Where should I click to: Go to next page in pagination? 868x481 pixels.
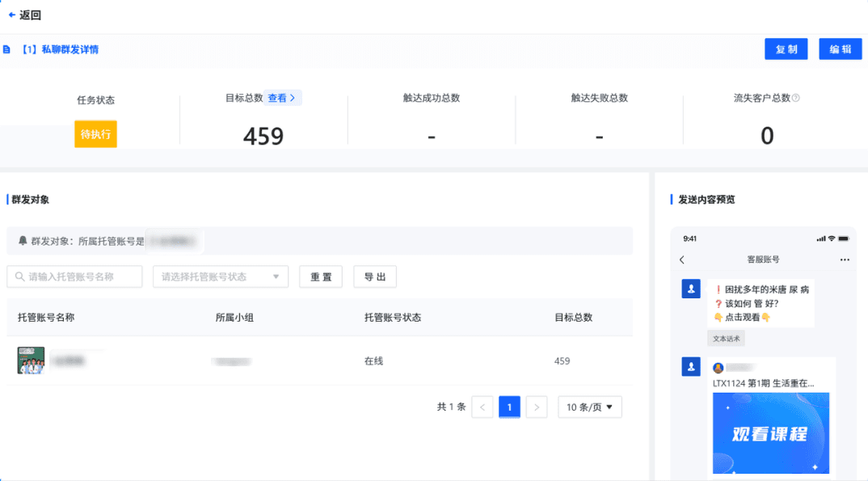[x=537, y=407]
